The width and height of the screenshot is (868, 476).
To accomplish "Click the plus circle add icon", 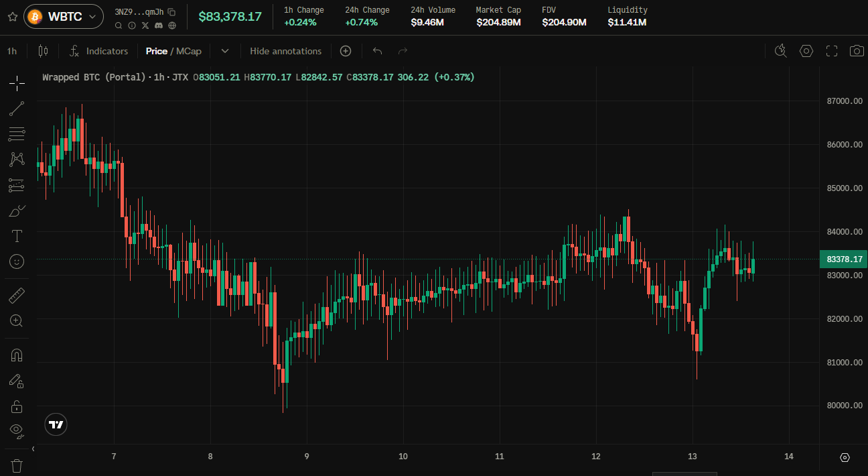I will (346, 51).
